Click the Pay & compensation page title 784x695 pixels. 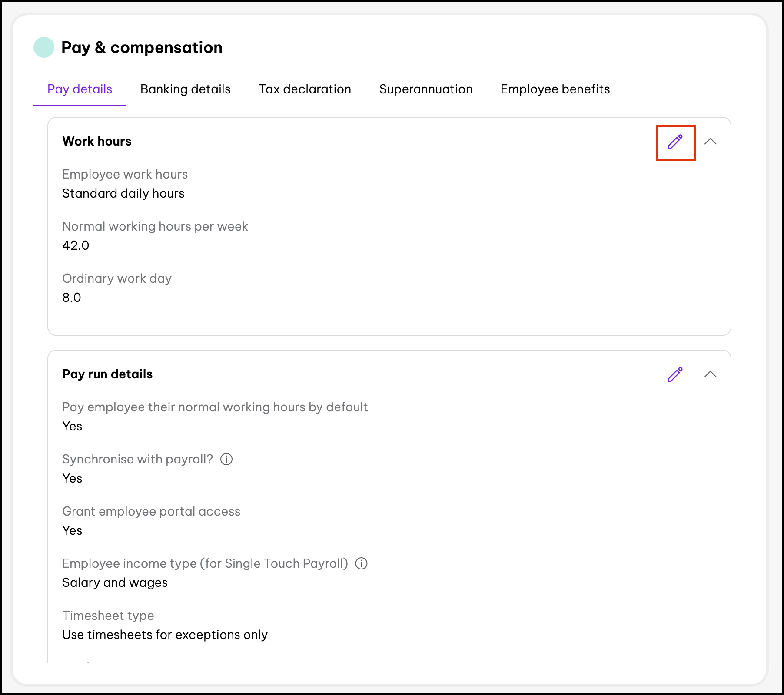click(142, 47)
